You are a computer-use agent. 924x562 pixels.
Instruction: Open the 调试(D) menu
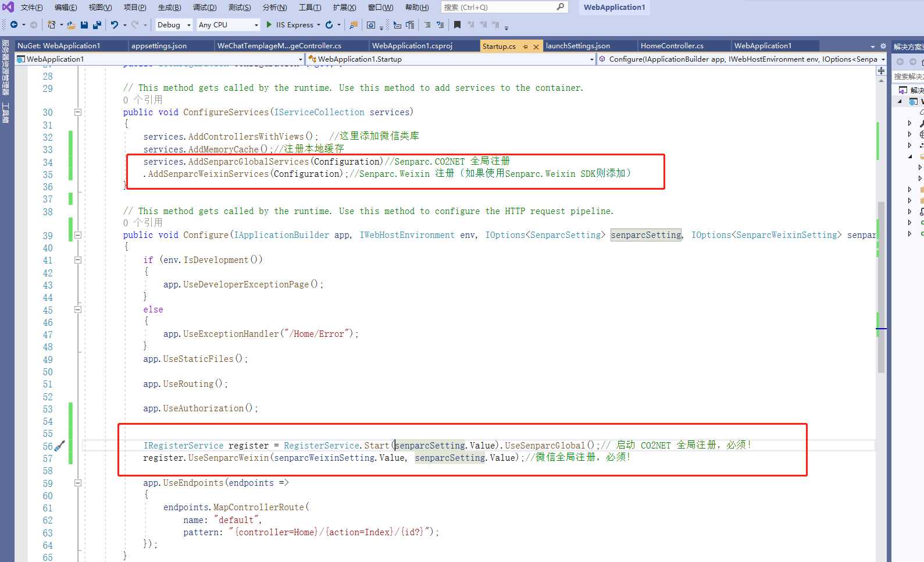205,7
